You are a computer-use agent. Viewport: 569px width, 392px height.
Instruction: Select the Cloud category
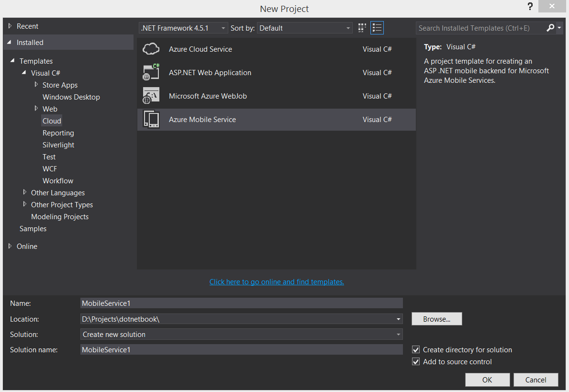[x=52, y=121]
